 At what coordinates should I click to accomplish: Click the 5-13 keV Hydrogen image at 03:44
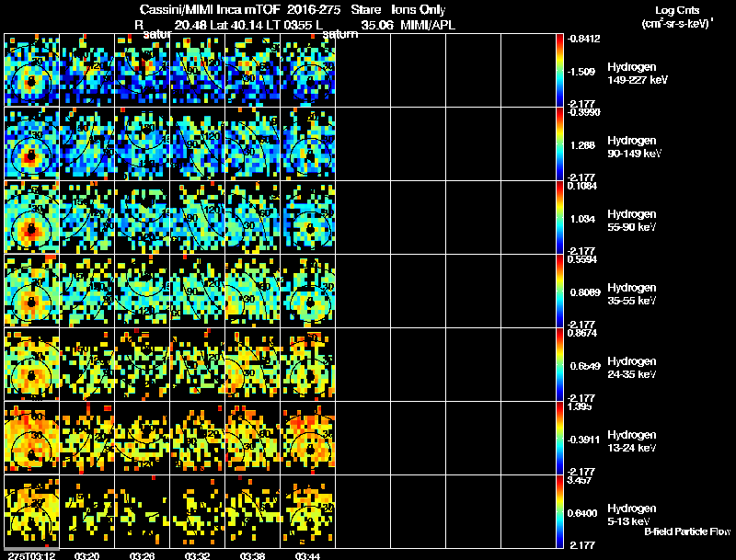(308, 512)
